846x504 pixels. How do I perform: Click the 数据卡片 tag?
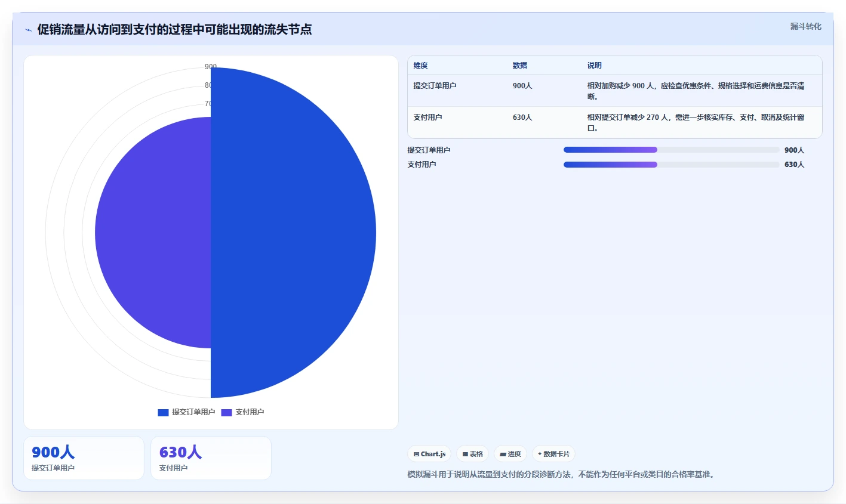(x=553, y=454)
